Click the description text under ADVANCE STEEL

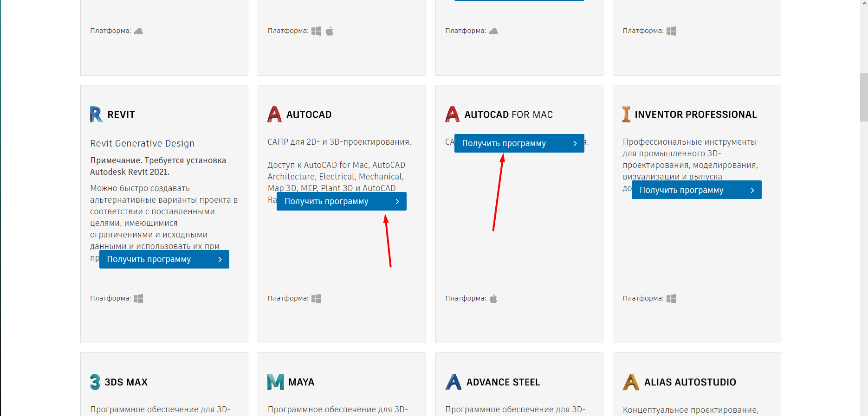point(515,410)
